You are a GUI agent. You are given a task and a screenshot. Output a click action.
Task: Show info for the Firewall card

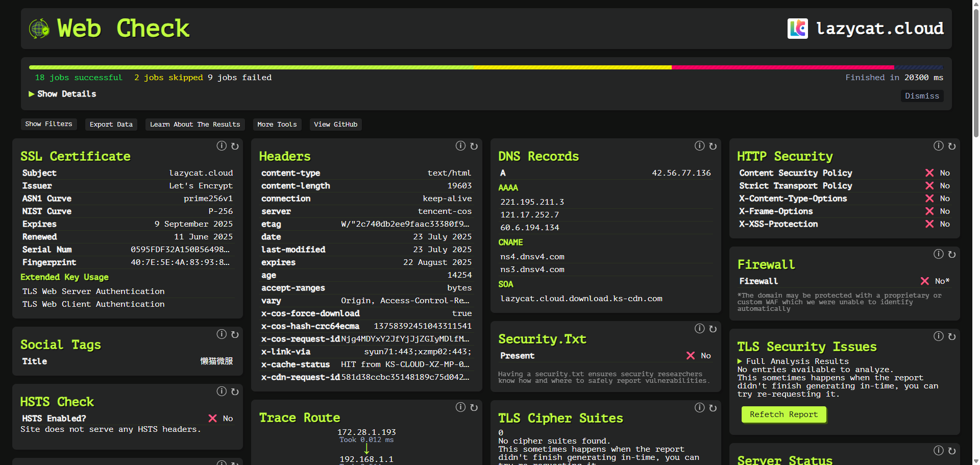(938, 254)
